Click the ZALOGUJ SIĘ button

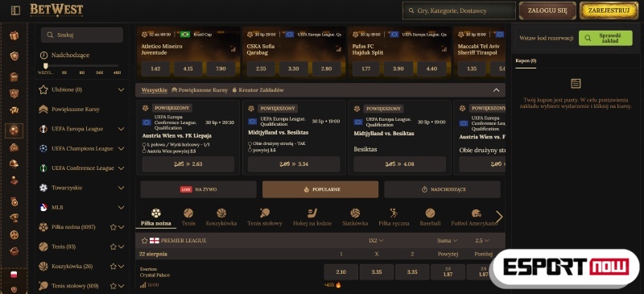[x=547, y=10]
